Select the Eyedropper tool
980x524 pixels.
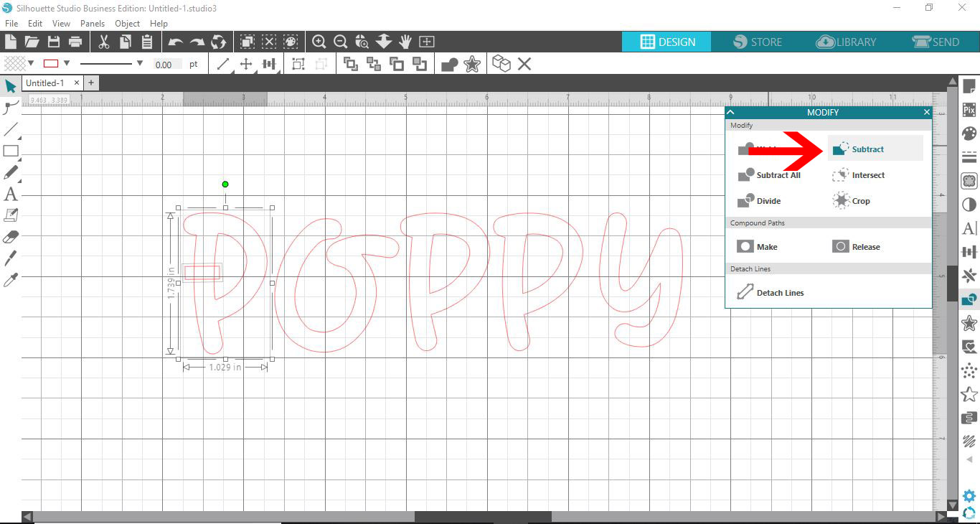point(10,279)
